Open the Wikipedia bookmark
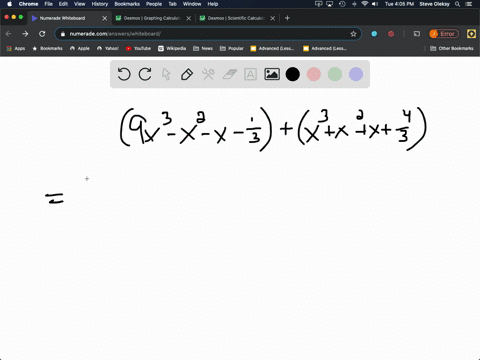The height and width of the screenshot is (360, 480). (172, 48)
